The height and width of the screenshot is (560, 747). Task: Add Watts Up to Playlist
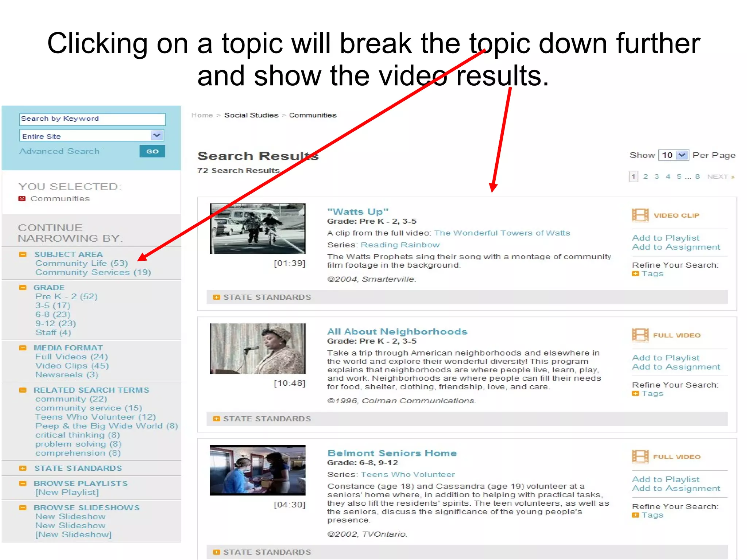coord(666,238)
